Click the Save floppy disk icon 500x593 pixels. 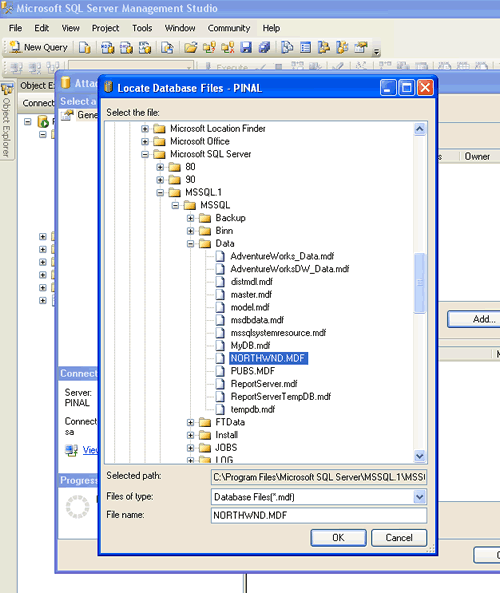click(x=246, y=48)
